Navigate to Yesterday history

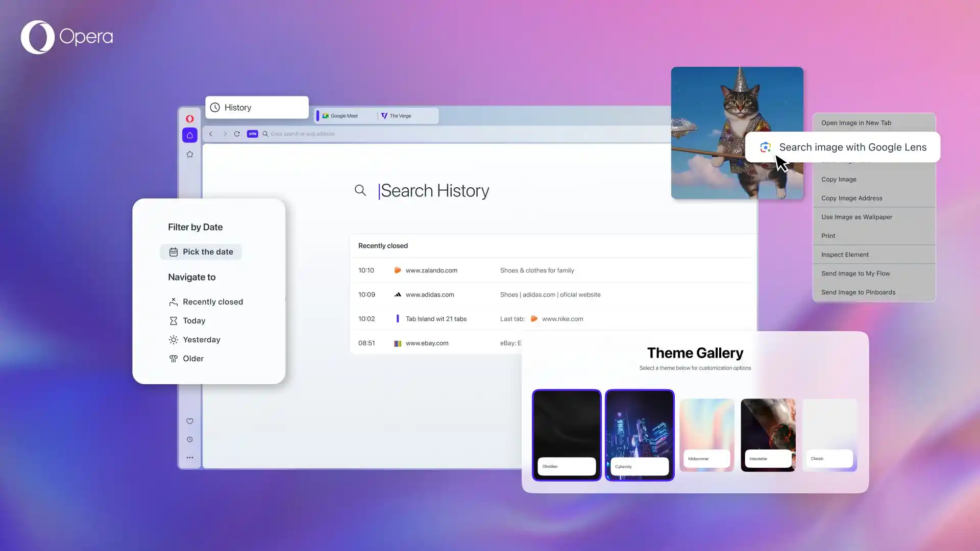tap(201, 340)
